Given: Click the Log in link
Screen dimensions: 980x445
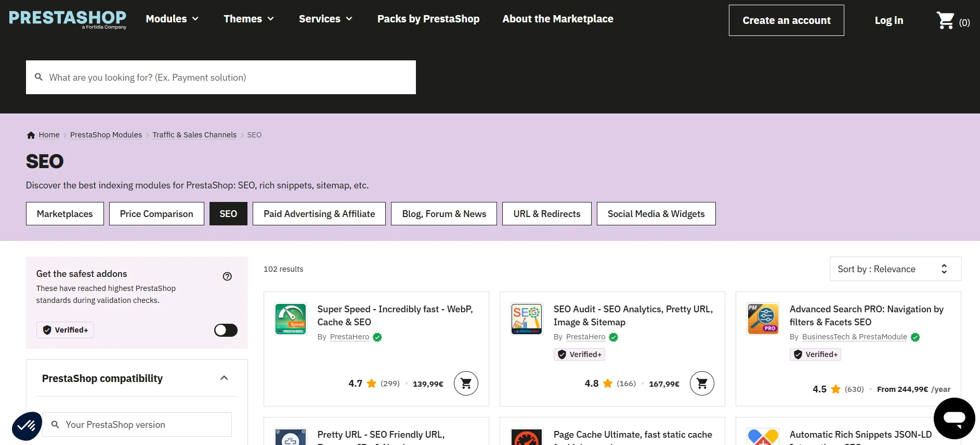Looking at the screenshot, I should tap(888, 20).
